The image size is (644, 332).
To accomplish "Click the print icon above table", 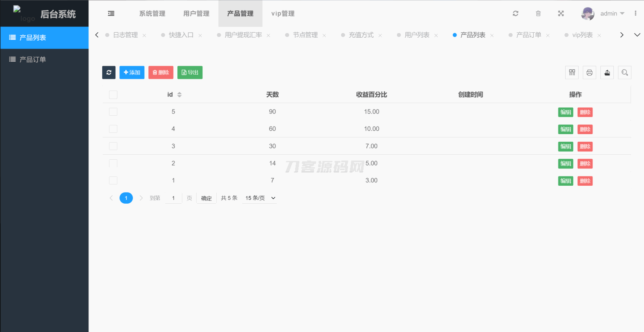I will click(589, 73).
